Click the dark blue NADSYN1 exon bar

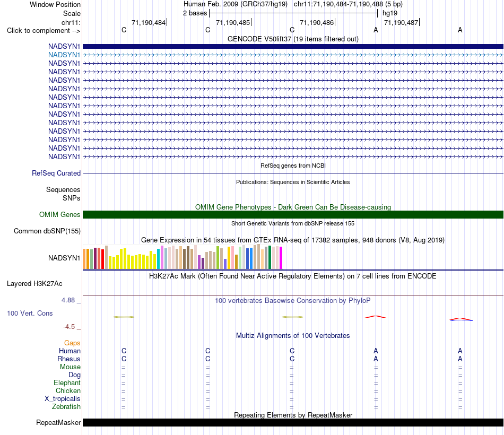293,46
